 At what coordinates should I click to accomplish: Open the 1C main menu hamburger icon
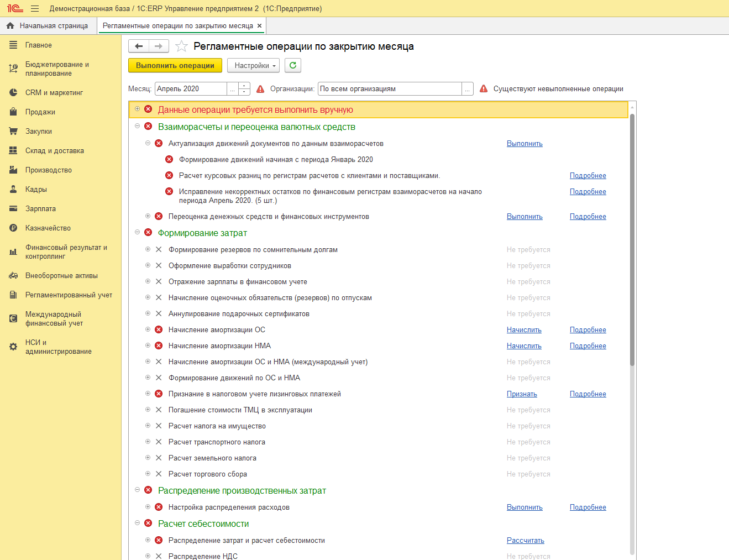point(35,8)
